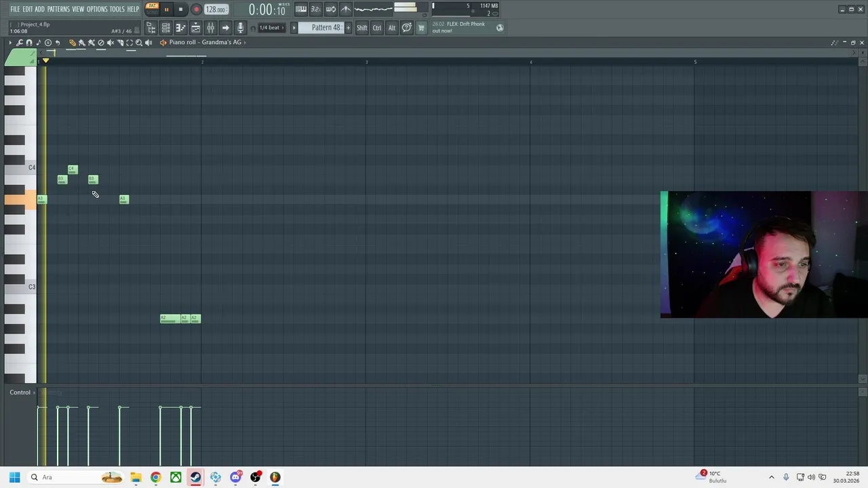The width and height of the screenshot is (868, 488).
Task: Pause playback with the pause button
Action: tap(166, 9)
